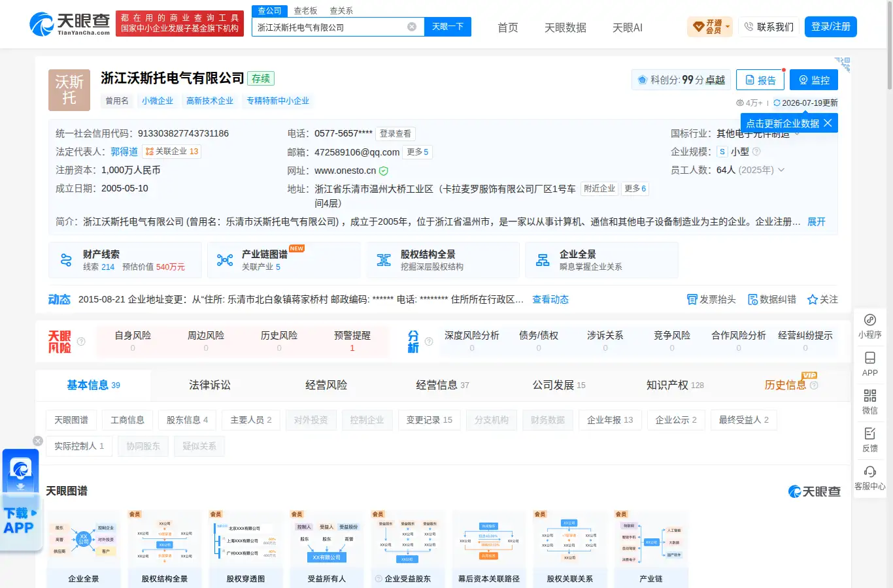Close the 点击更新企业数据 tooltip
Image resolution: width=893 pixels, height=588 pixels.
(x=828, y=123)
